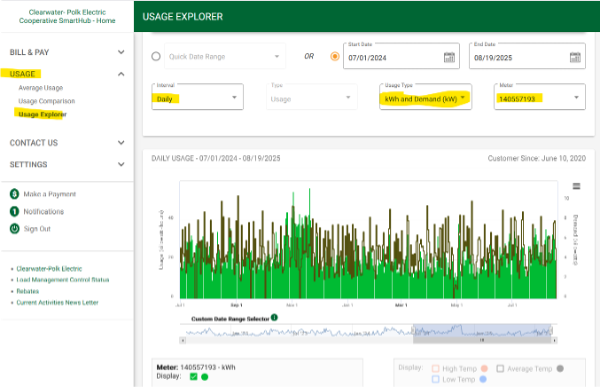600x388 pixels.
Task: Enable the High Temp checkbox
Action: click(435, 368)
